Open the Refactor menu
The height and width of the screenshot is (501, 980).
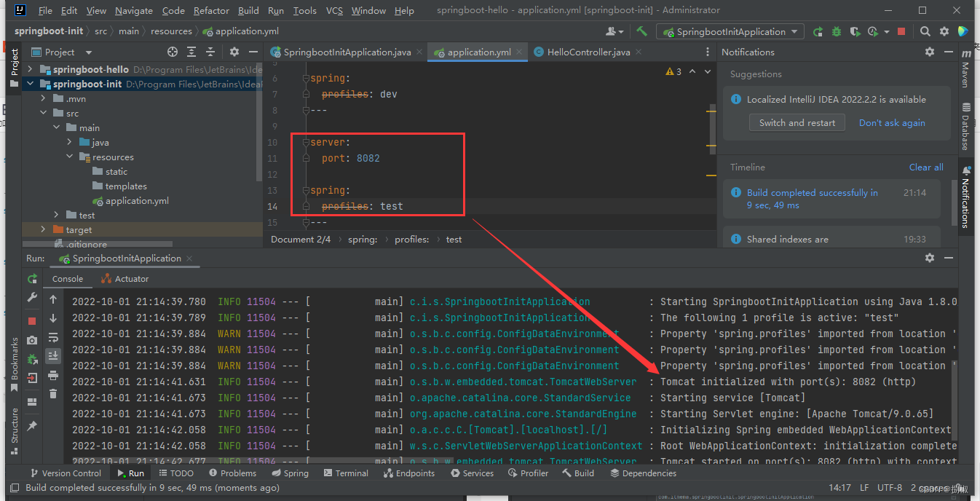(x=210, y=10)
